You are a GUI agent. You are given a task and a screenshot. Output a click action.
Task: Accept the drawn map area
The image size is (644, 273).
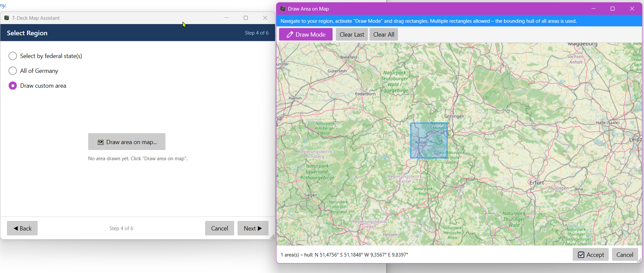click(x=590, y=255)
